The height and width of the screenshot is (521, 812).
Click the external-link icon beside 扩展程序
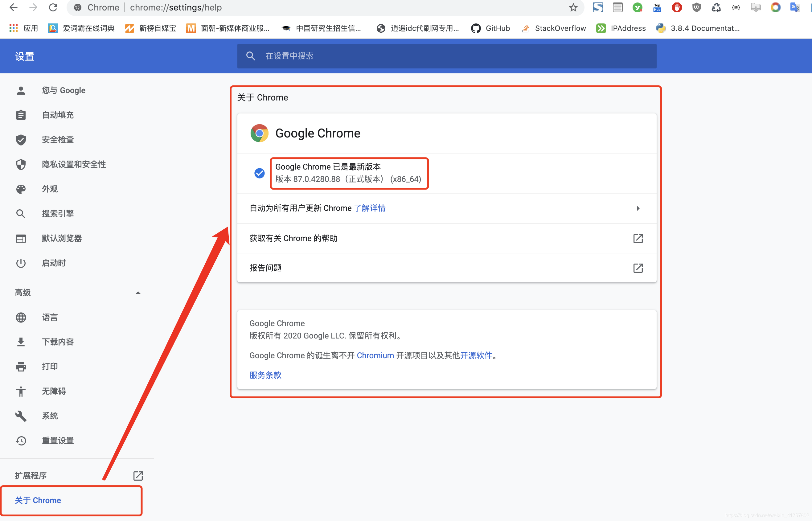click(138, 476)
